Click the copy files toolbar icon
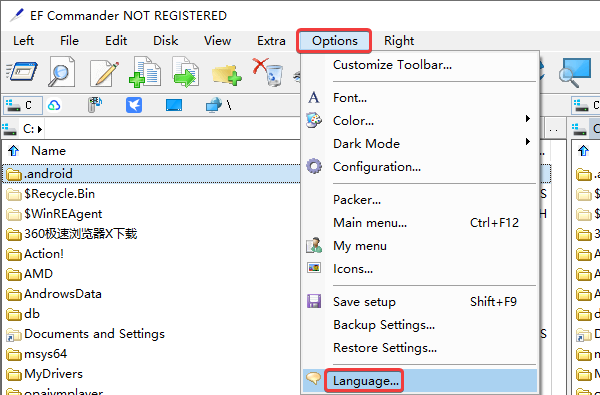This screenshot has width=600, height=395. point(145,72)
